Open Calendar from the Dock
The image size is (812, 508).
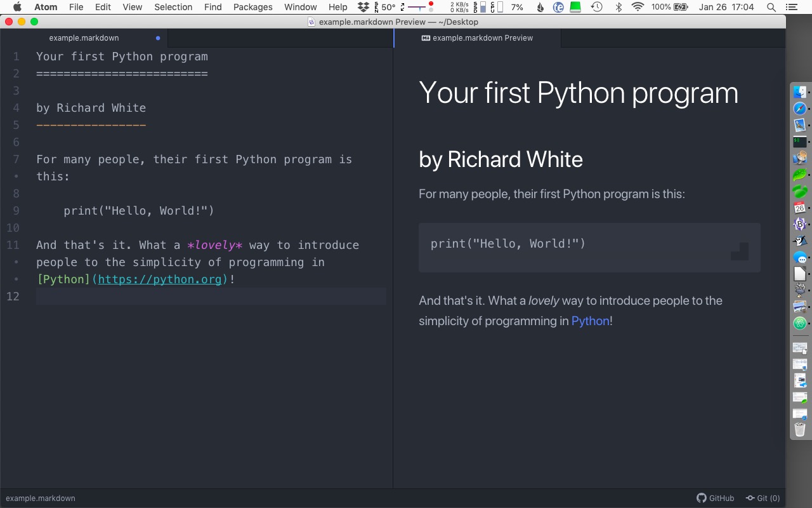click(x=799, y=208)
